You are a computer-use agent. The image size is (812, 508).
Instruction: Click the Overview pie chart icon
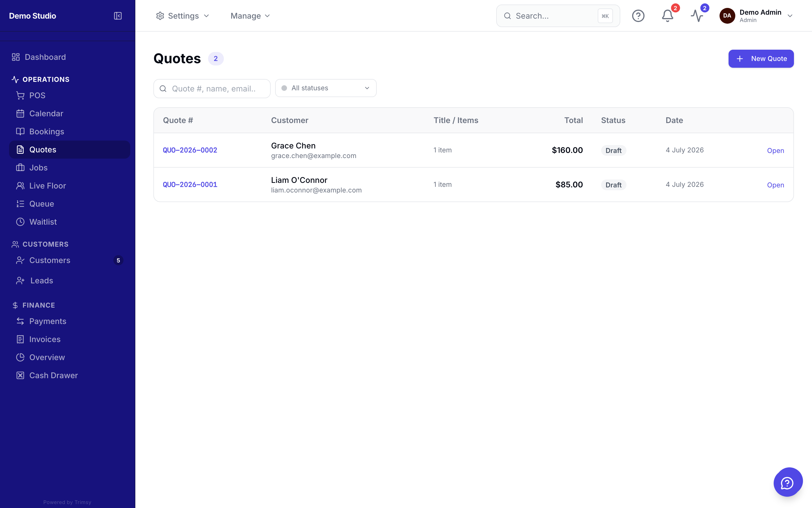20,357
